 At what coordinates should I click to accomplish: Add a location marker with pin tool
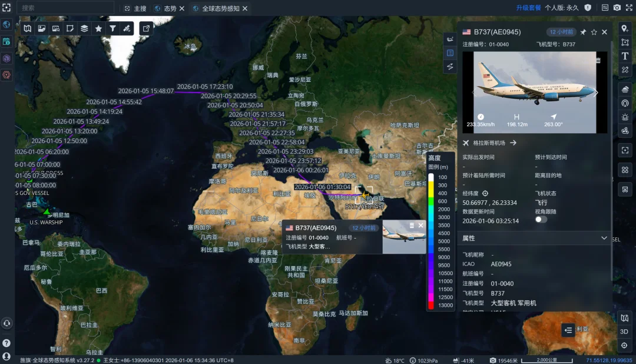[625, 29]
